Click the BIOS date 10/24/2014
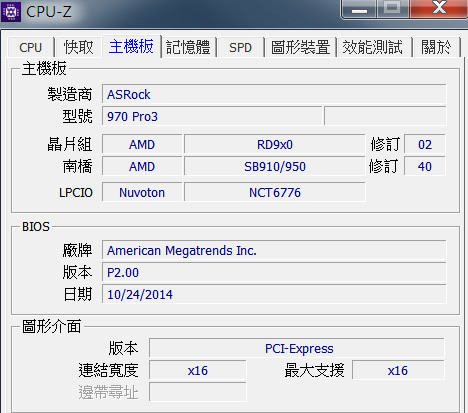This screenshot has height=413, width=468. pyautogui.click(x=274, y=295)
